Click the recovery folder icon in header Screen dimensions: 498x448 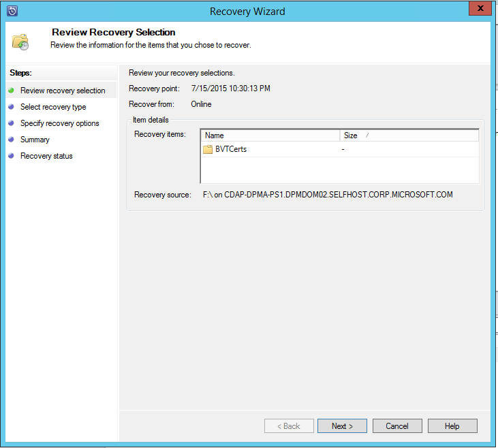20,42
